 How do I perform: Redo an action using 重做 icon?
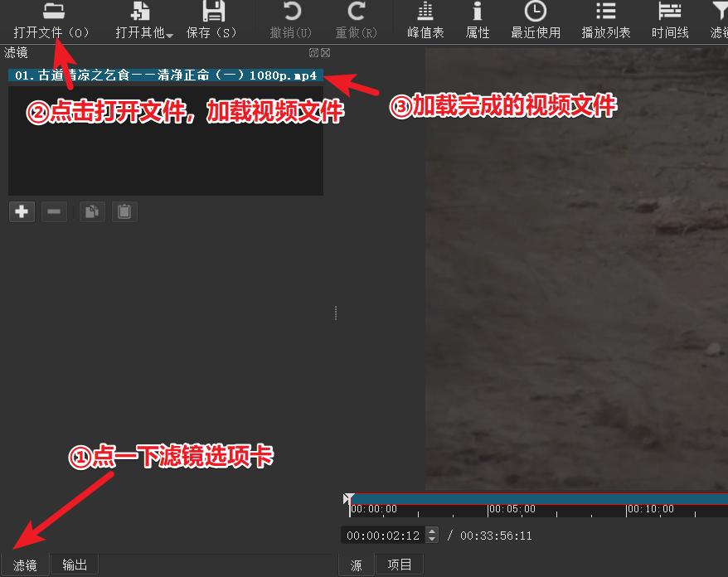356,20
